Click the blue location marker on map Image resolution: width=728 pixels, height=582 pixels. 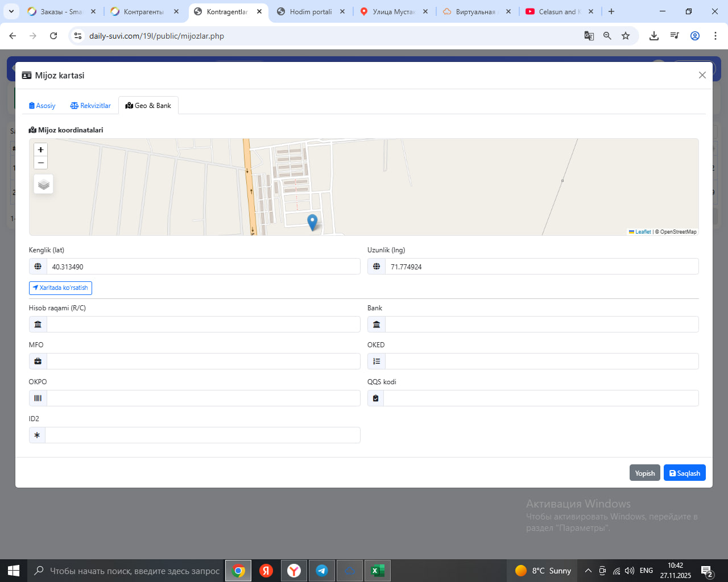pos(312,222)
